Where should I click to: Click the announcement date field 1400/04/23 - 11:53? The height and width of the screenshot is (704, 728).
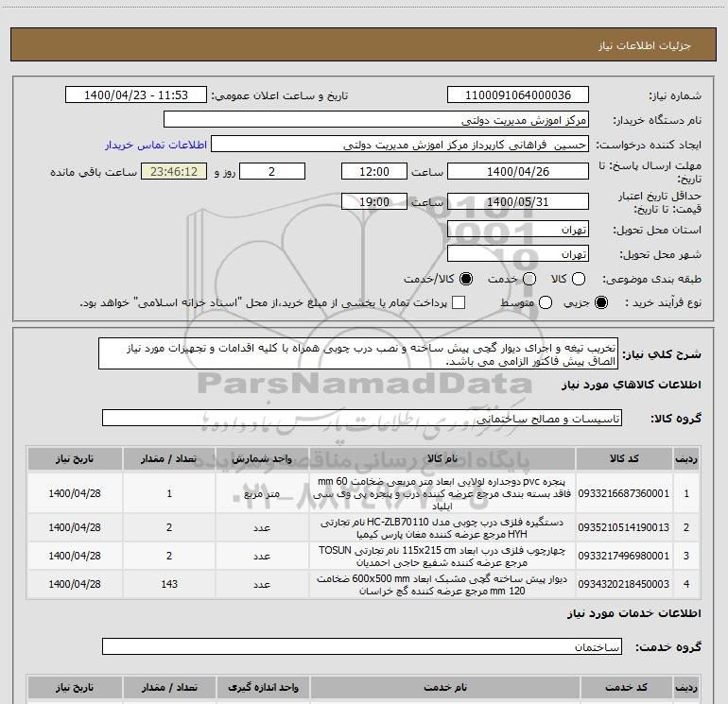136,95
